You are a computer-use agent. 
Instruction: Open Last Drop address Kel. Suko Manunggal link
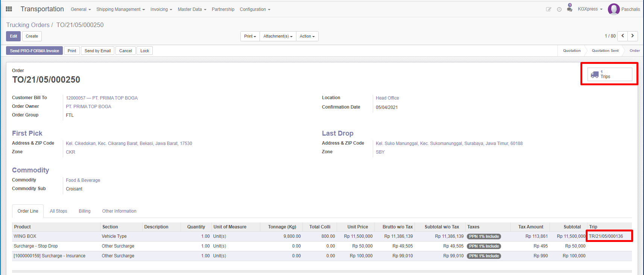point(449,144)
